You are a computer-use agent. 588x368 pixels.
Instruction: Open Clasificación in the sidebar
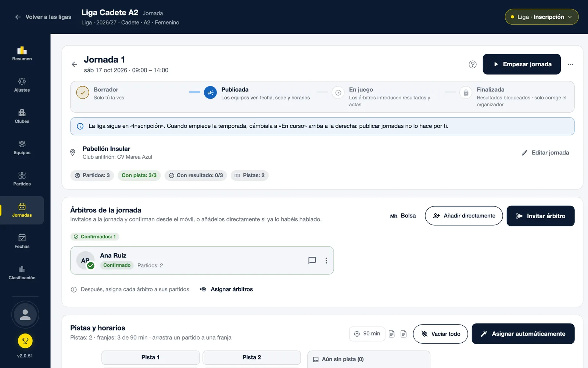click(x=22, y=273)
